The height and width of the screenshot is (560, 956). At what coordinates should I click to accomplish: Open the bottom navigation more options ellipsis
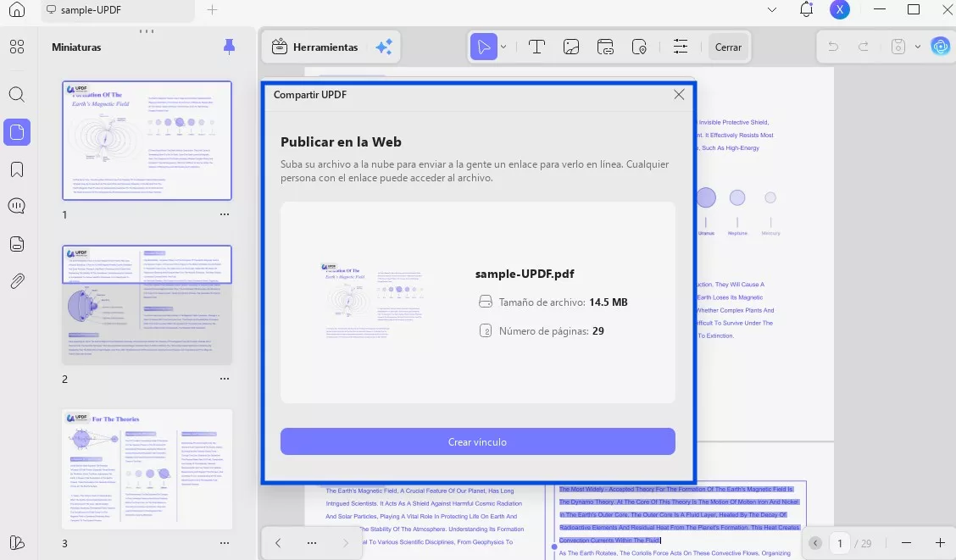[x=312, y=542]
